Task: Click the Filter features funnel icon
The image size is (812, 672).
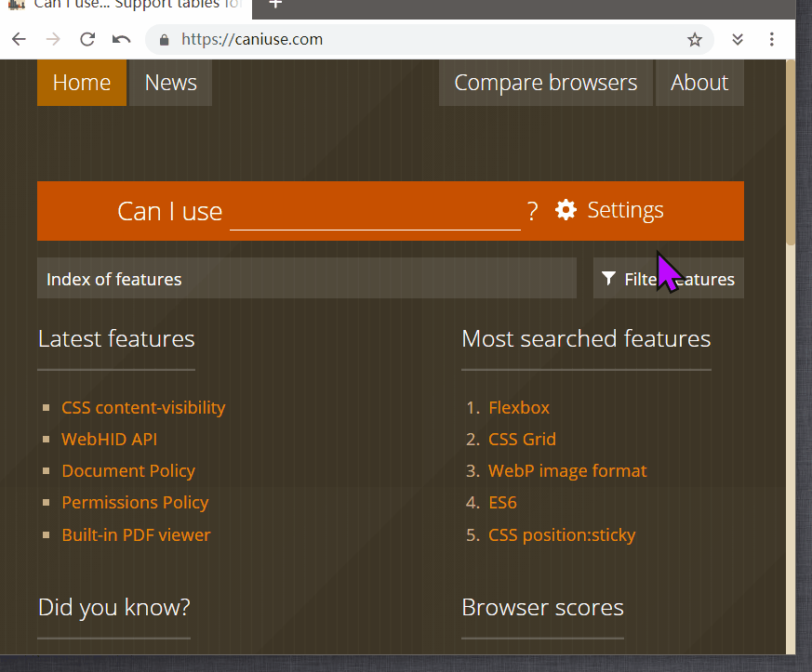Action: pyautogui.click(x=609, y=278)
